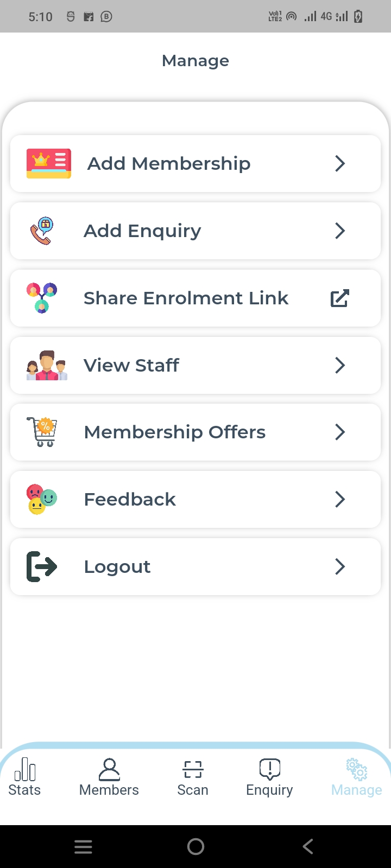Tap the phone enquiry icon
The height and width of the screenshot is (868, 391).
(41, 231)
